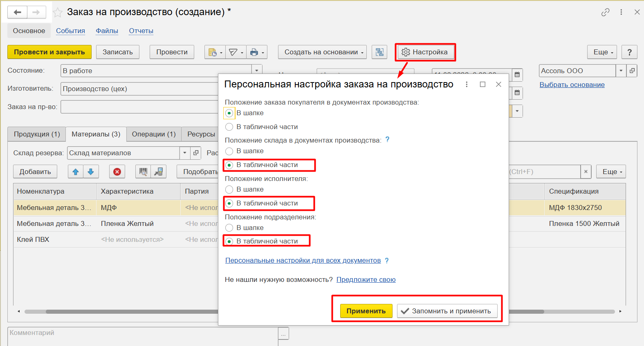644x346 pixels.
Task: Open second calendar picker below the date field
Action: (x=517, y=93)
